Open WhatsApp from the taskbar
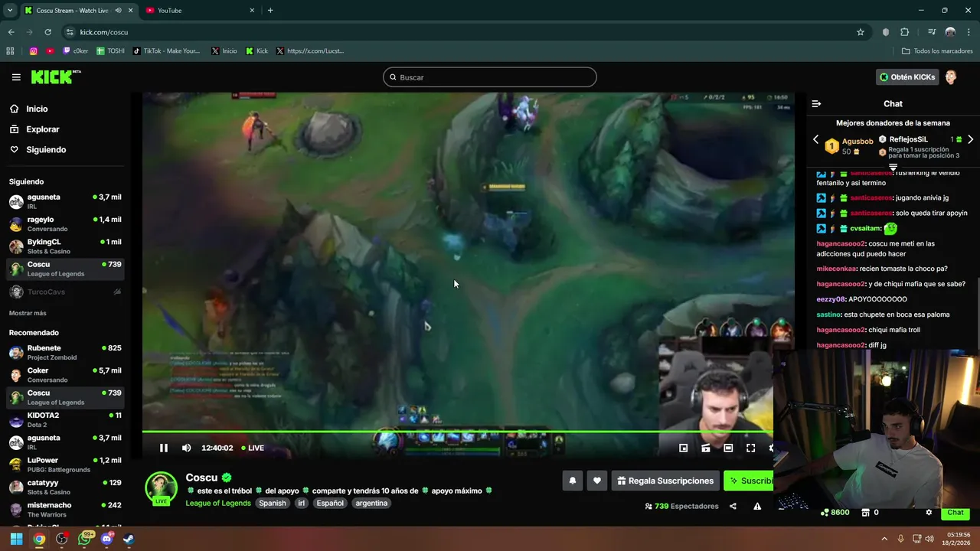Screen dimensions: 980x551 pos(84,539)
